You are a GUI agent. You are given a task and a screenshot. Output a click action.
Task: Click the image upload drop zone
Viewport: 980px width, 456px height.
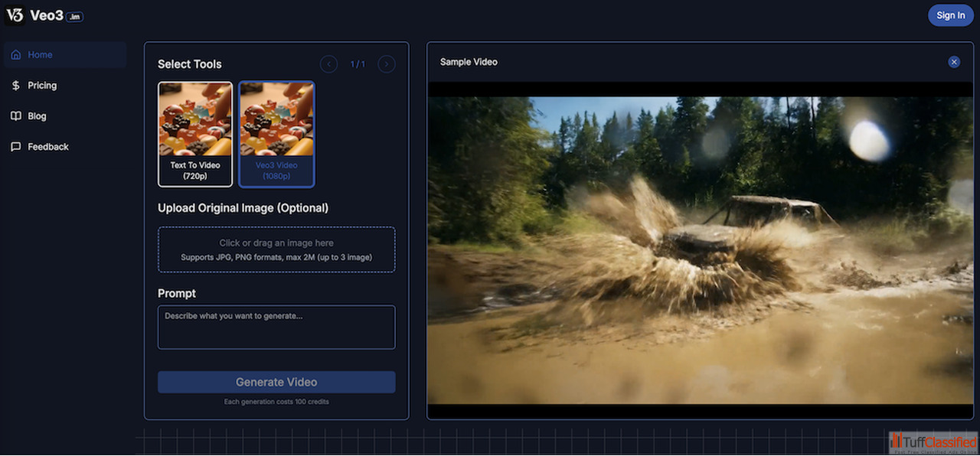[x=276, y=249]
